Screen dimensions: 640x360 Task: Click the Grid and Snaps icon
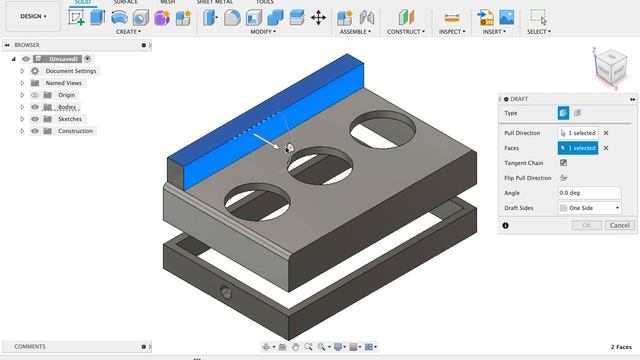click(x=353, y=347)
